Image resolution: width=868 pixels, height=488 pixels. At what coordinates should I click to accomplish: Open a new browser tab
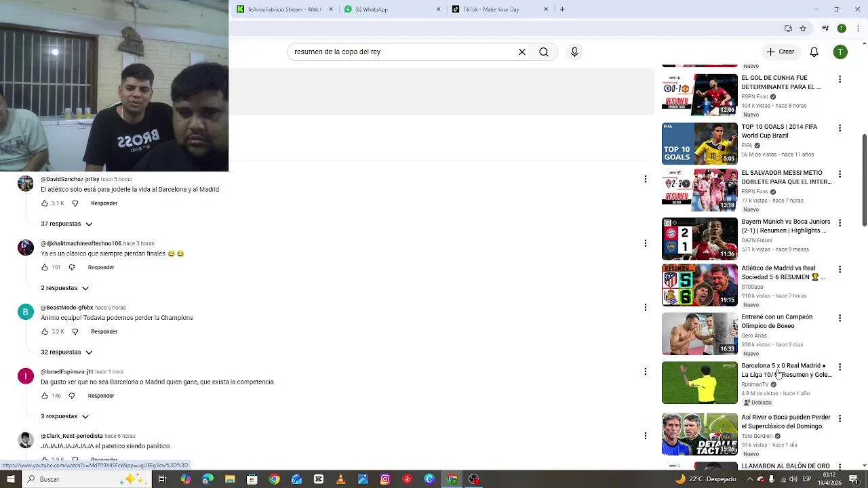pyautogui.click(x=562, y=9)
